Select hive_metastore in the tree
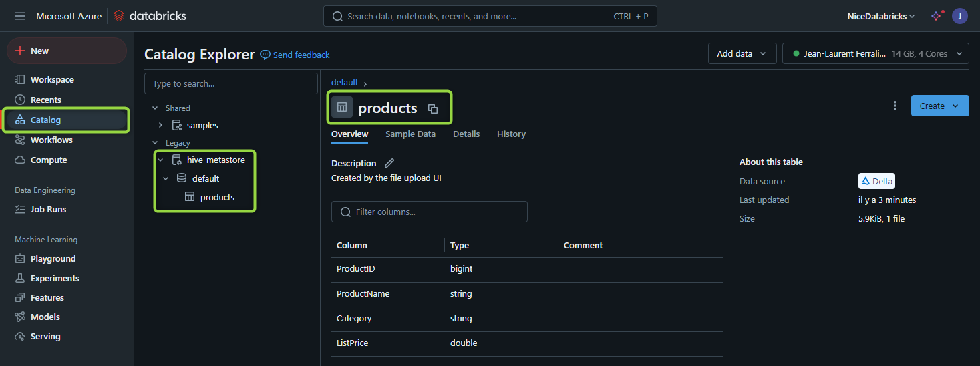980x366 pixels. point(216,160)
